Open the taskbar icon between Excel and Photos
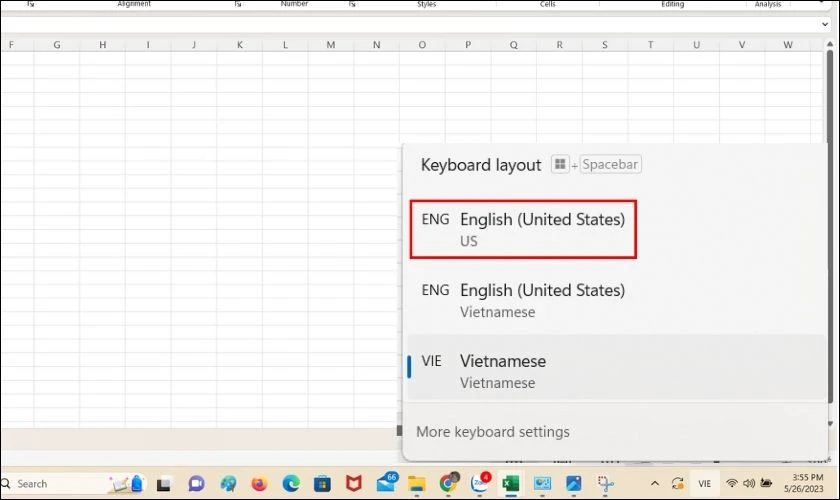Viewport: 840px width, 500px height. [542, 484]
